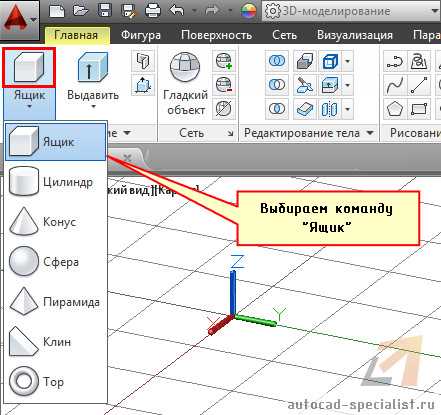Open the Выдавить dropdown arrow
The height and width of the screenshot is (415, 441).
[93, 107]
